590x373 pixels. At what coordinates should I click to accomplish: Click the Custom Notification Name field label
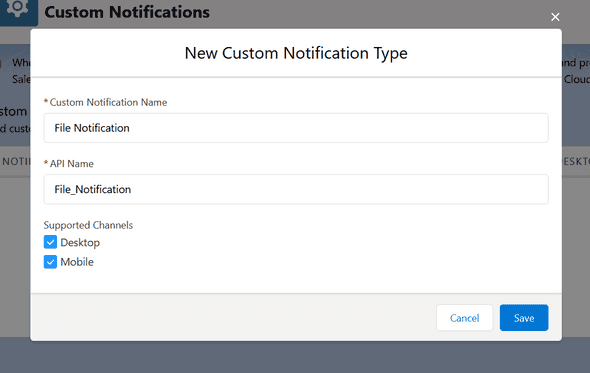coord(108,102)
